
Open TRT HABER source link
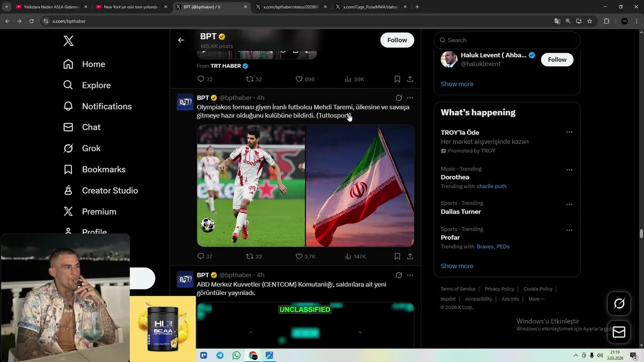point(229,66)
